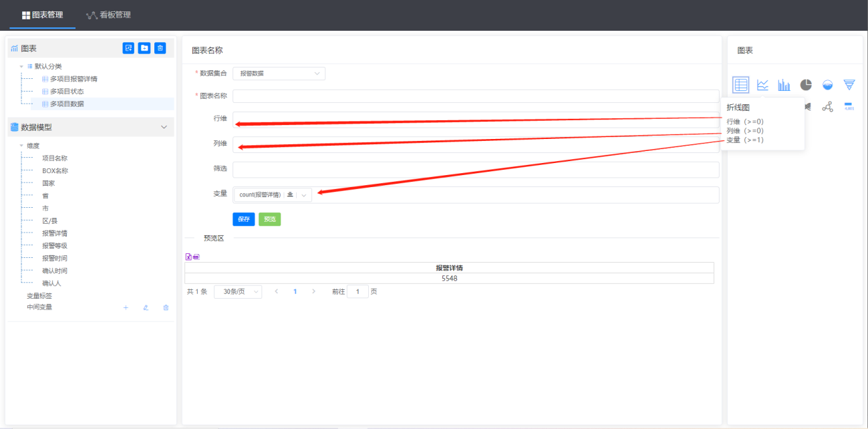868x429 pixels.
Task: Open the 数据集合 dropdown
Action: (279, 74)
